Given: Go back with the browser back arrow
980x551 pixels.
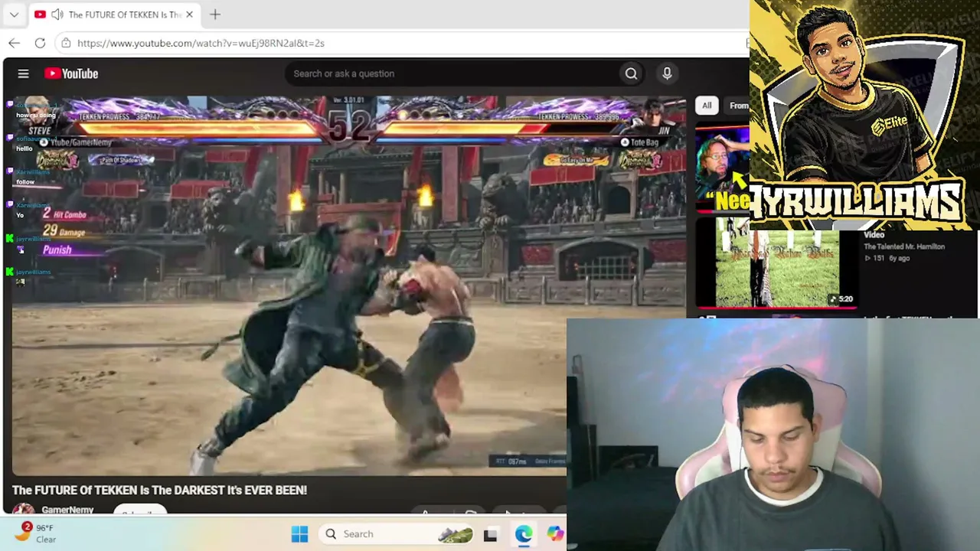Looking at the screenshot, I should point(14,43).
